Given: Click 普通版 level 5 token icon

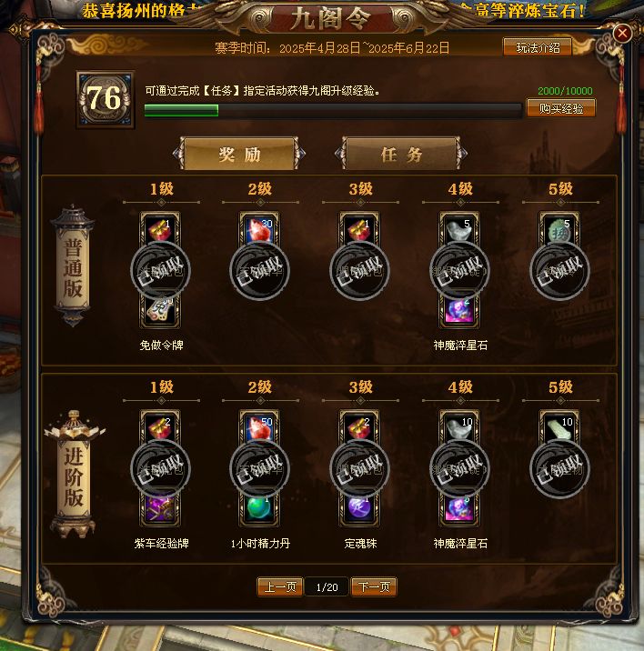Looking at the screenshot, I should click(559, 228).
